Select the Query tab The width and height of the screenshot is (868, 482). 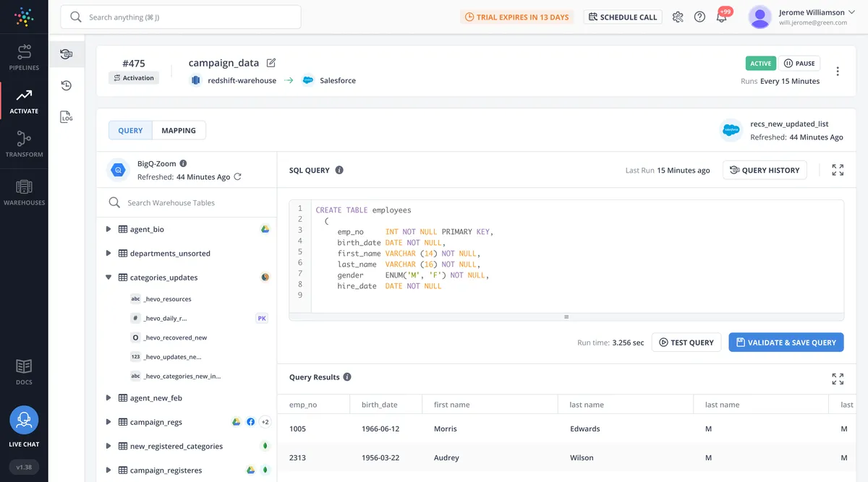(130, 131)
